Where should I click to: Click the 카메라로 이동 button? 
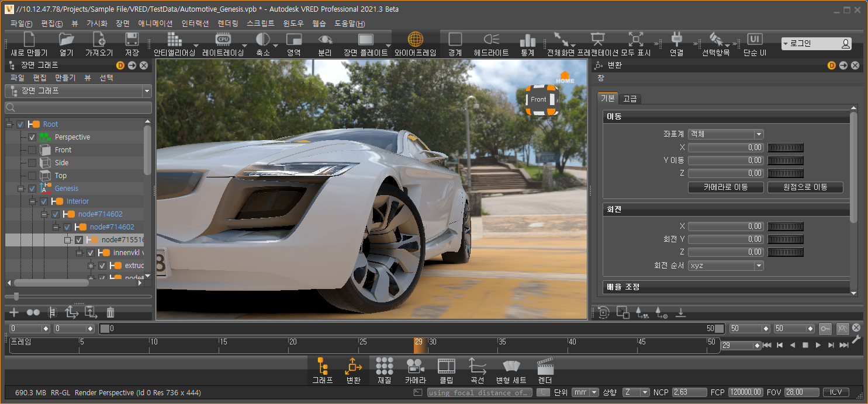(x=725, y=187)
